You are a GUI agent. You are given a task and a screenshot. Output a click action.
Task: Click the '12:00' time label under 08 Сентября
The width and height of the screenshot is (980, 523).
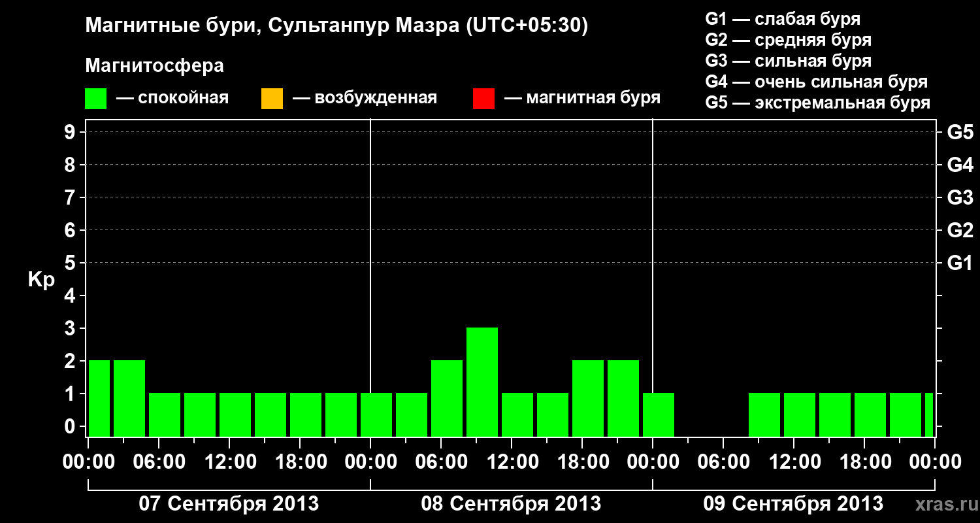pos(512,462)
